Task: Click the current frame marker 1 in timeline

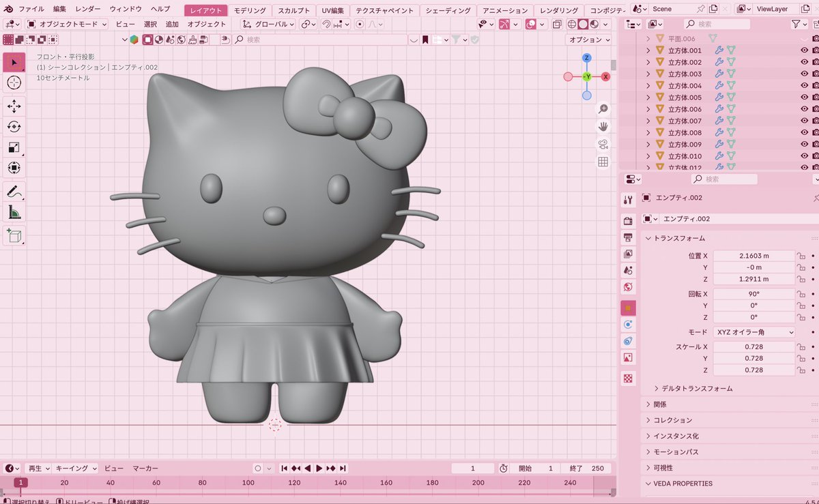Action: click(22, 483)
